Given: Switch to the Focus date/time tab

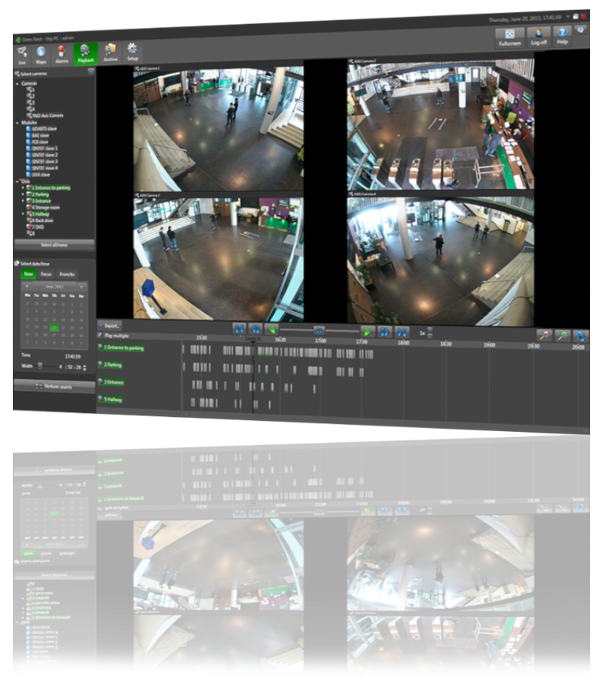Looking at the screenshot, I should (46, 272).
